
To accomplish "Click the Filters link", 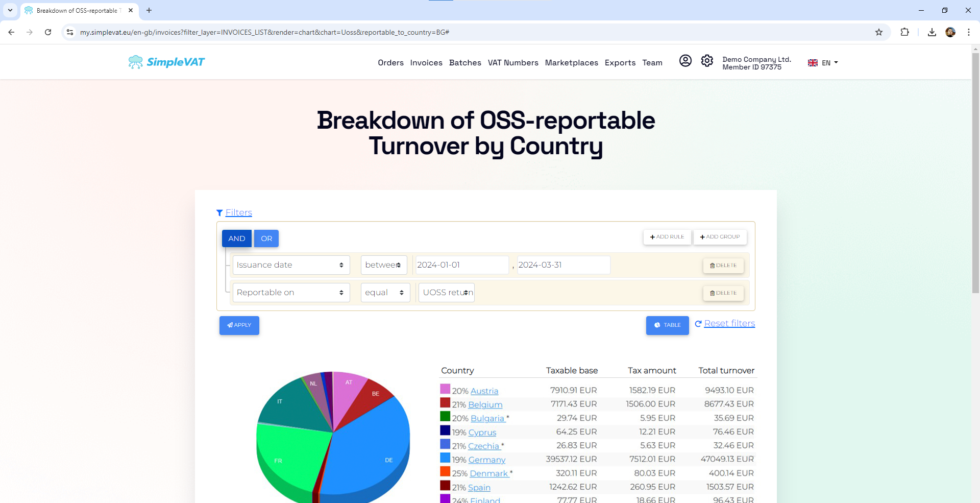I will click(239, 212).
